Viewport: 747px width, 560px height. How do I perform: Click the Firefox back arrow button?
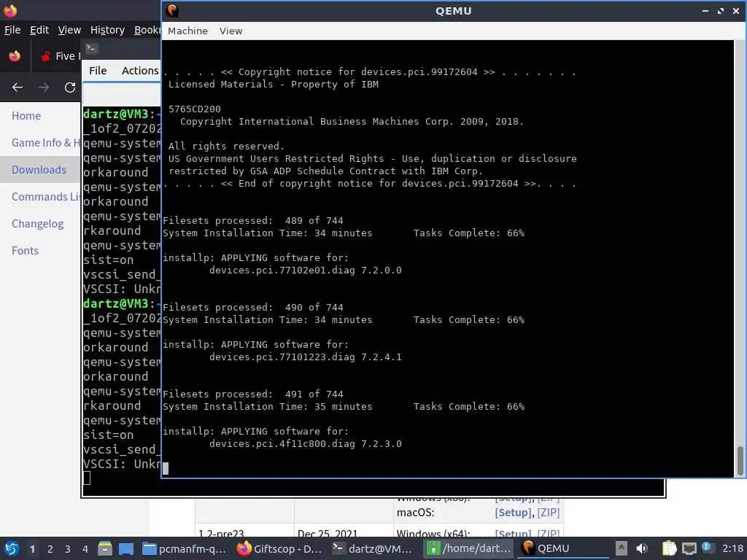pyautogui.click(x=18, y=87)
